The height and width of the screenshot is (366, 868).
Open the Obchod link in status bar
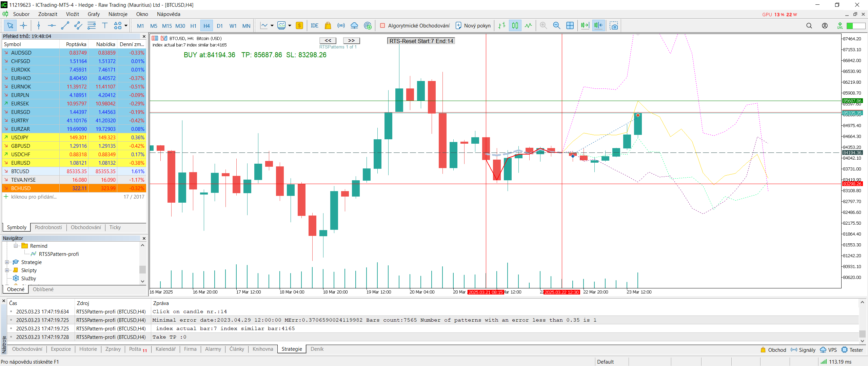(773, 350)
